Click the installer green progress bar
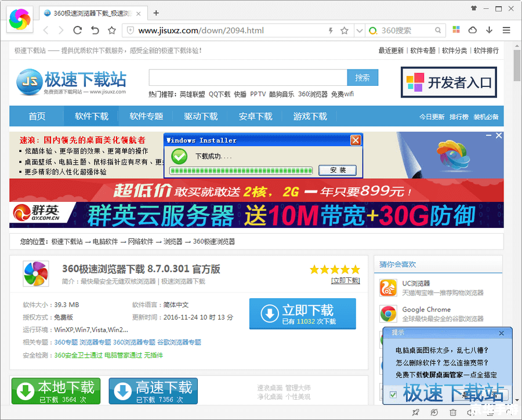This screenshot has height=420, width=522. (x=241, y=171)
